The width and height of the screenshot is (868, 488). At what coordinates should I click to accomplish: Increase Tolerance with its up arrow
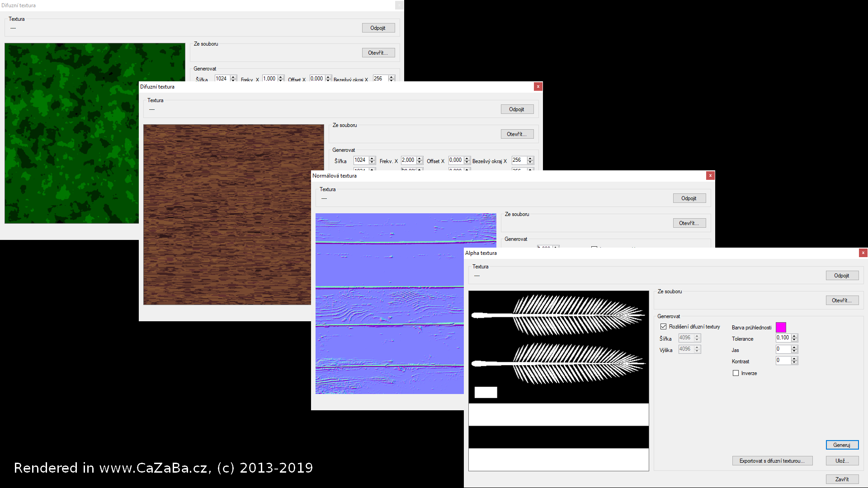795,336
